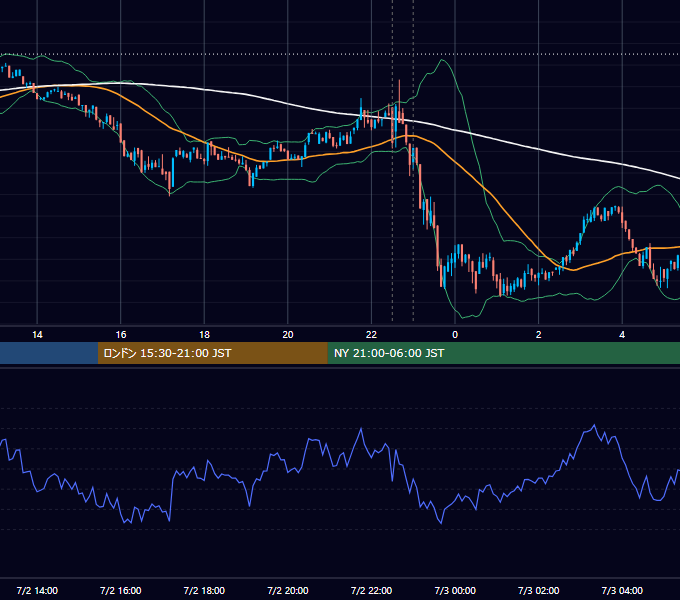680x600 pixels.
Task: Click the 18 hour axis label
Action: 204,335
